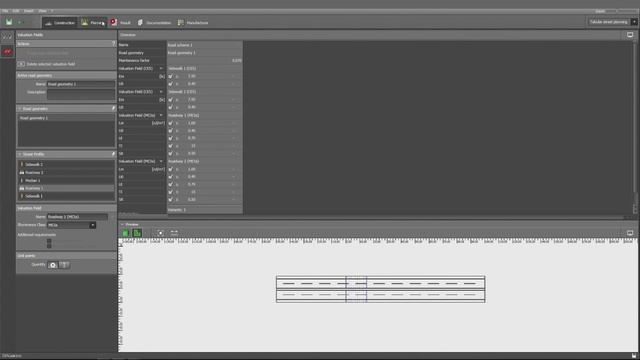Click the Road scheme 1 name cell
This screenshot has height=360, width=640.
click(x=204, y=45)
